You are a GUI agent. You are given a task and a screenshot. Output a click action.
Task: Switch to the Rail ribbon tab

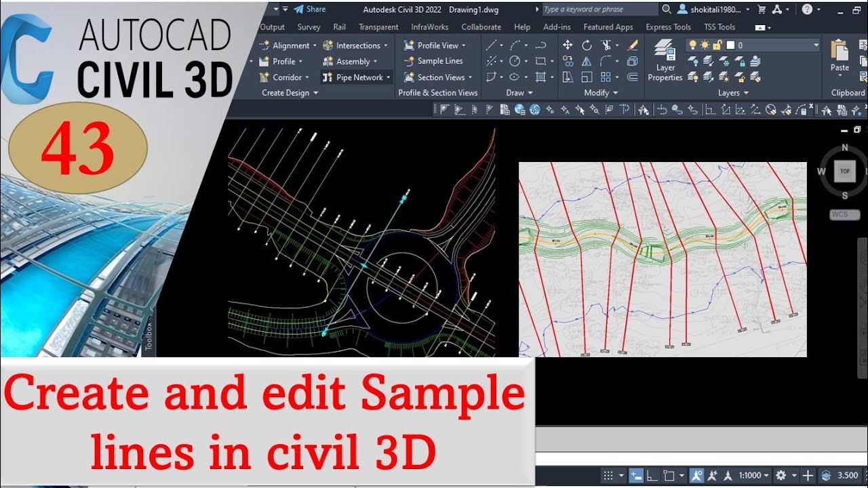[x=340, y=27]
